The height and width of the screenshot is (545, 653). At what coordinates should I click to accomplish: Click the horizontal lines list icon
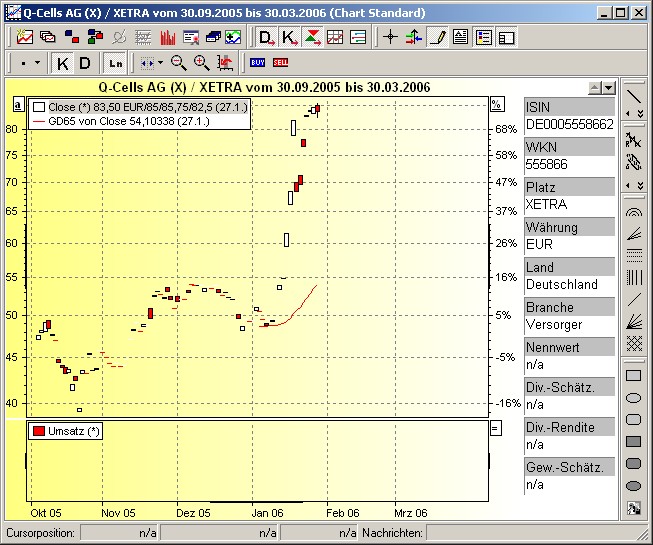tap(358, 37)
